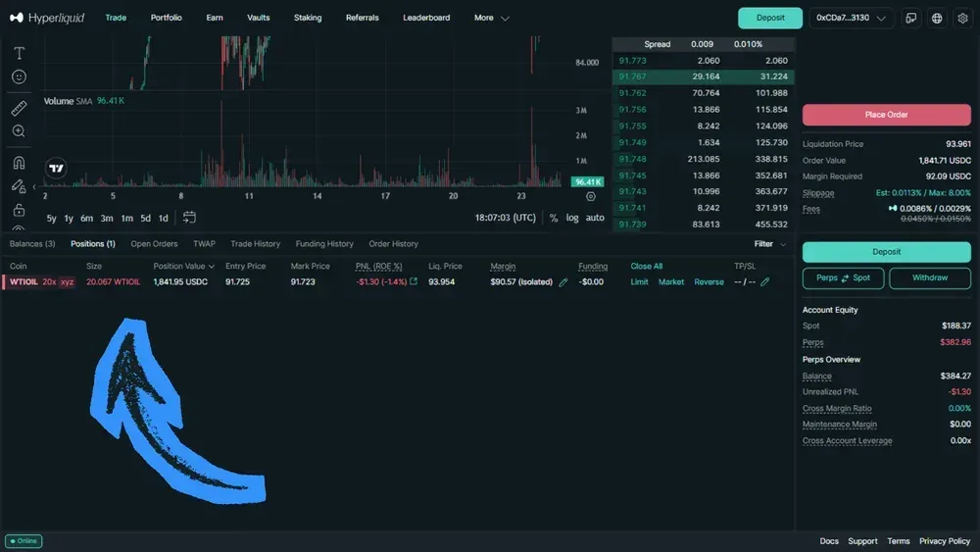
Task: Collapse the drawing toolbar arrow
Action: click(34, 186)
